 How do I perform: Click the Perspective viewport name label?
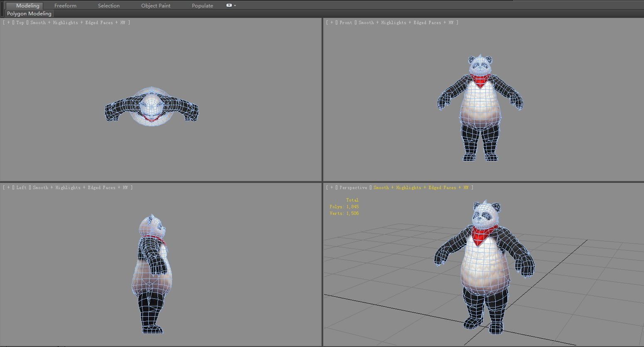coord(353,187)
